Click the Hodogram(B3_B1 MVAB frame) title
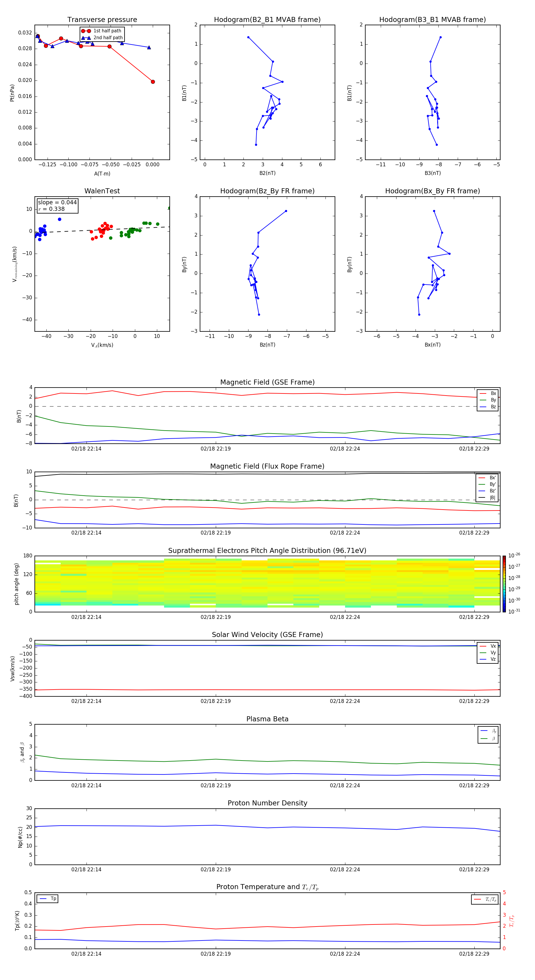The width and height of the screenshot is (535, 980). (x=432, y=20)
